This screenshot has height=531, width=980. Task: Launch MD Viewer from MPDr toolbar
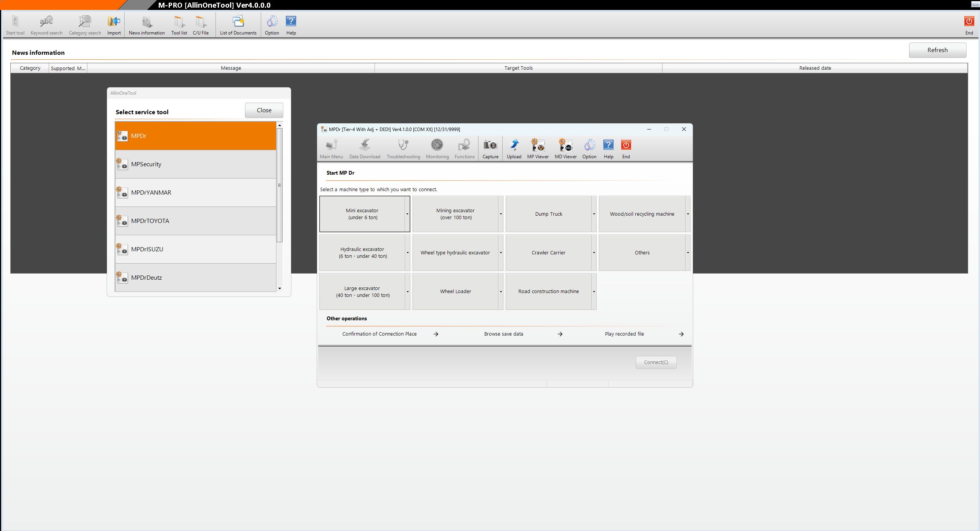566,149
